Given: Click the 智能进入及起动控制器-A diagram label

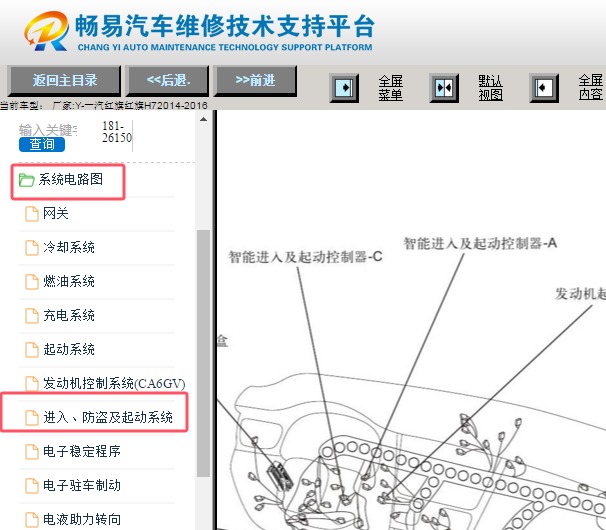Looking at the screenshot, I should point(480,243).
